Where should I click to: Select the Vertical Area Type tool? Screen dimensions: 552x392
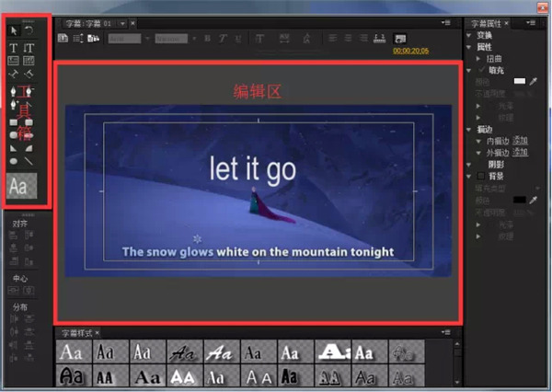click(29, 61)
